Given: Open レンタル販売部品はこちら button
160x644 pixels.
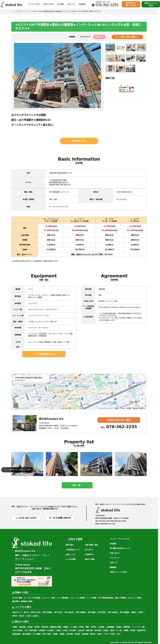Looking at the screenshot, I should coord(44,354).
